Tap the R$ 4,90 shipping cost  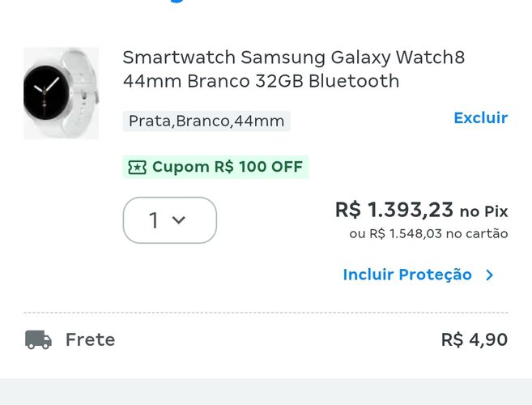[475, 339]
